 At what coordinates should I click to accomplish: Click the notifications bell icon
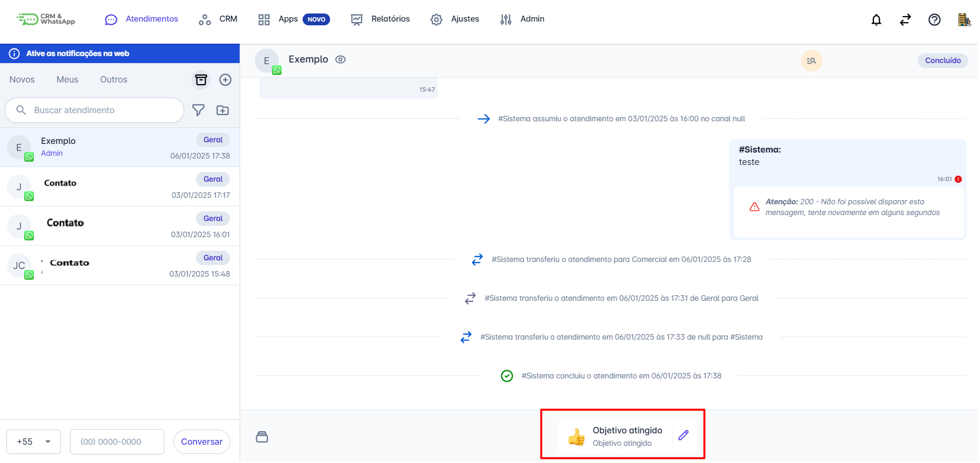click(876, 20)
